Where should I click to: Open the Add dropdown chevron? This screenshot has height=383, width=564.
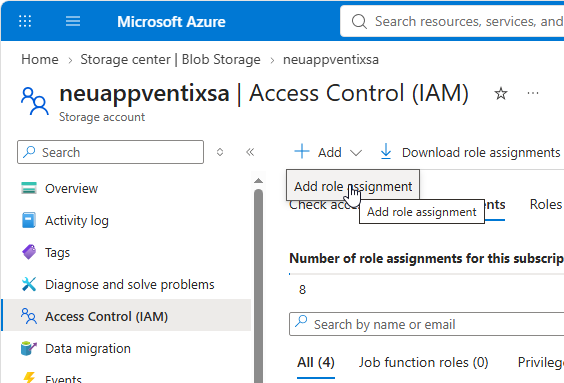(x=356, y=153)
